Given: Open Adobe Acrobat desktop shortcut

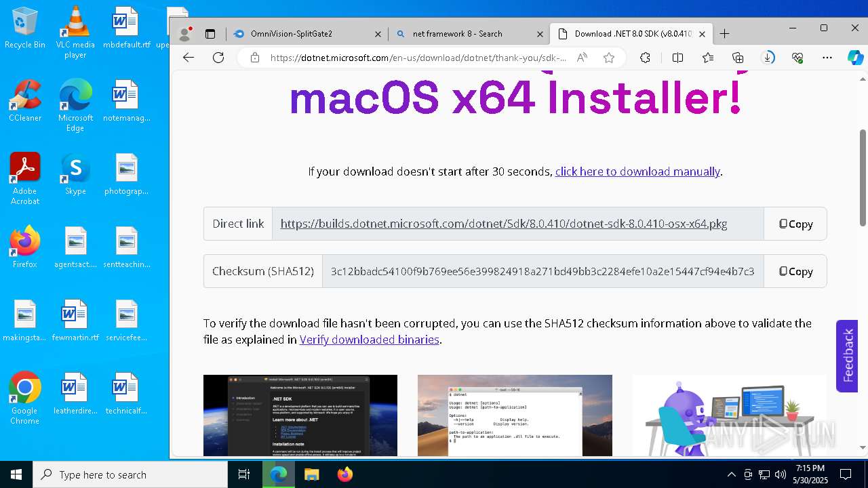Looking at the screenshot, I should click(x=25, y=180).
